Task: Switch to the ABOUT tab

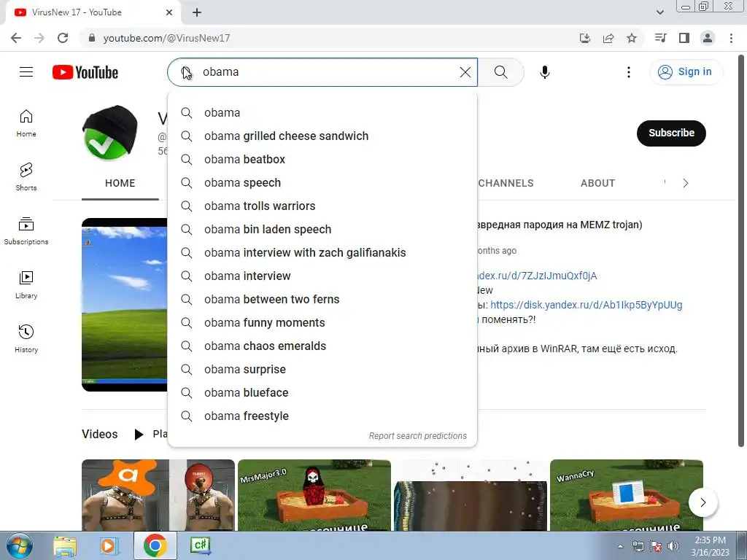Action: [x=597, y=183]
